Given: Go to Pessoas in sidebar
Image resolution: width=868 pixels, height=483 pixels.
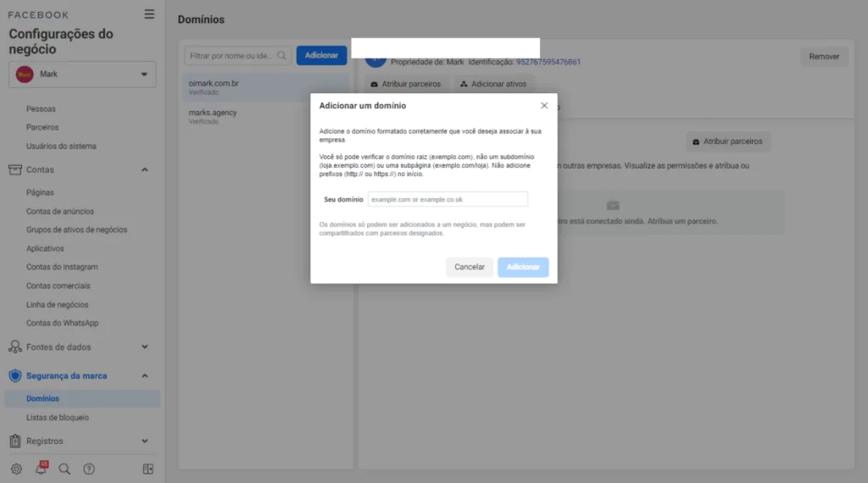Looking at the screenshot, I should click(x=41, y=109).
